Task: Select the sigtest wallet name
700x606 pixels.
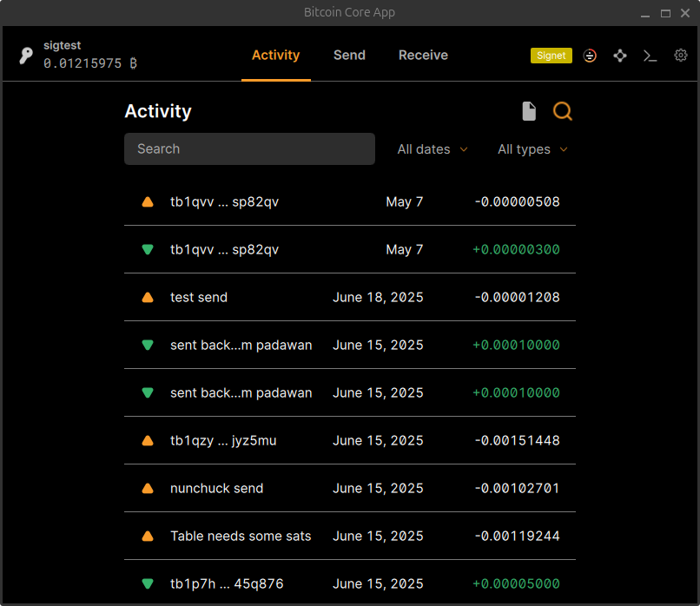Action: point(62,45)
